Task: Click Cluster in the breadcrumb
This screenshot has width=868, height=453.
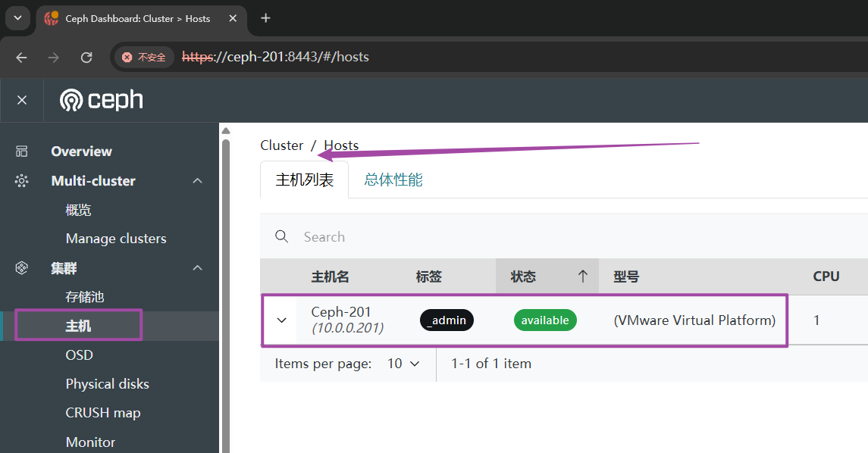Action: pos(282,145)
